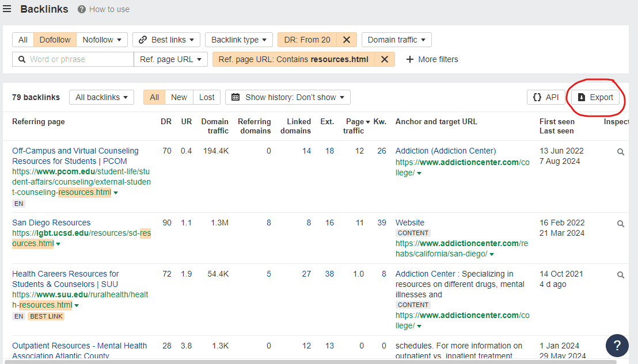Export the backlinks list
The image size is (638, 364).
(596, 98)
